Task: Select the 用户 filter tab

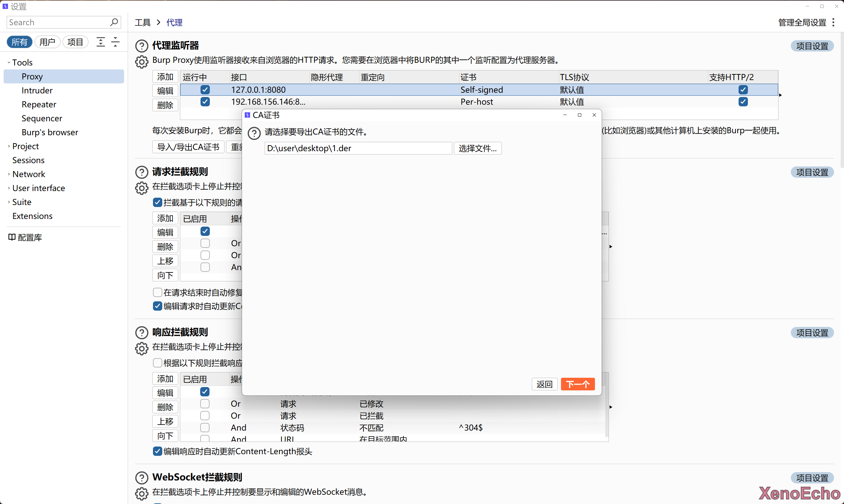Action: [x=47, y=42]
